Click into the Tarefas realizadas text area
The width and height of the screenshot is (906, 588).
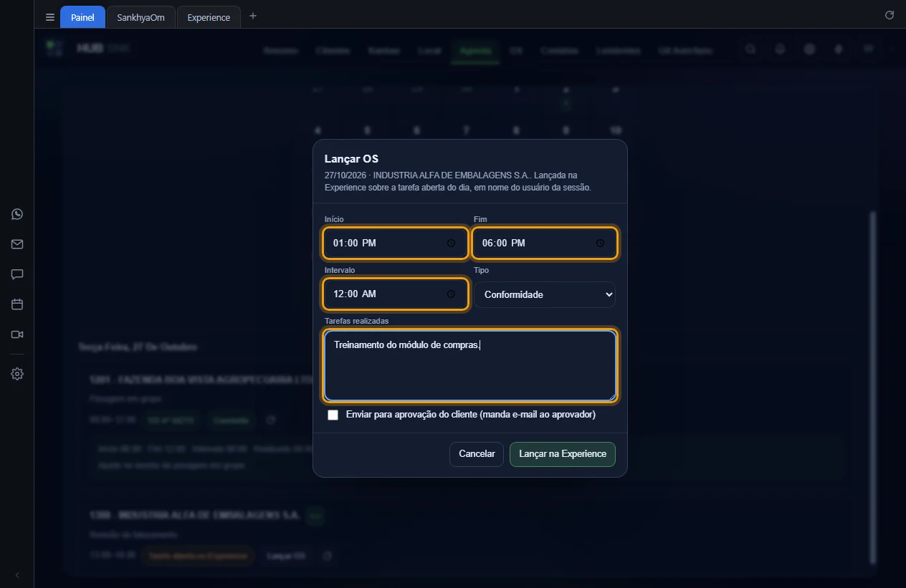point(470,365)
